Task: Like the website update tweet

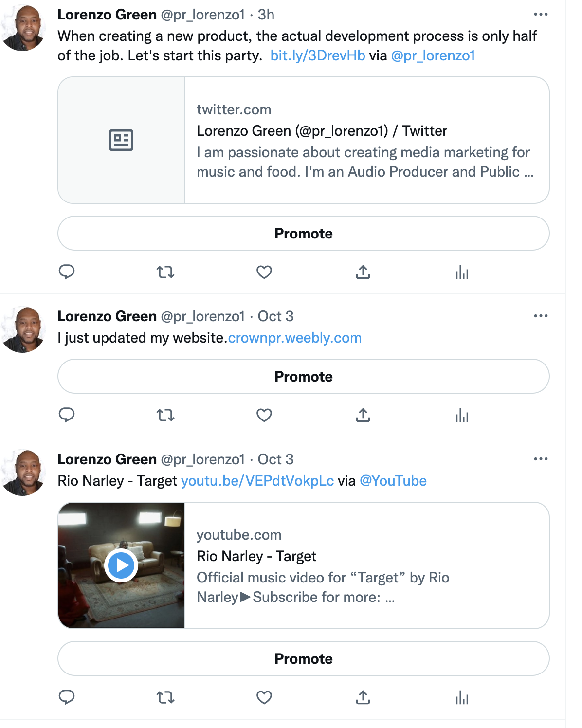Action: pos(264,415)
